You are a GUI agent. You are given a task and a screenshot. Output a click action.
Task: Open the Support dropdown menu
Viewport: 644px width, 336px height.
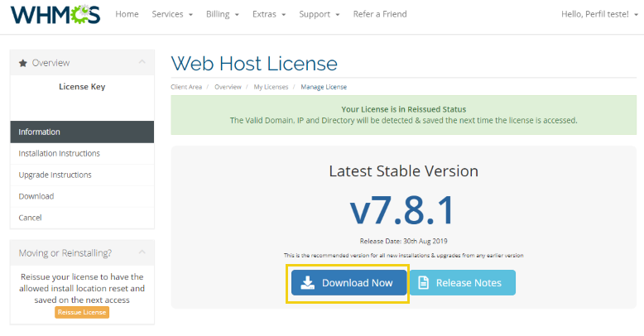(x=320, y=14)
